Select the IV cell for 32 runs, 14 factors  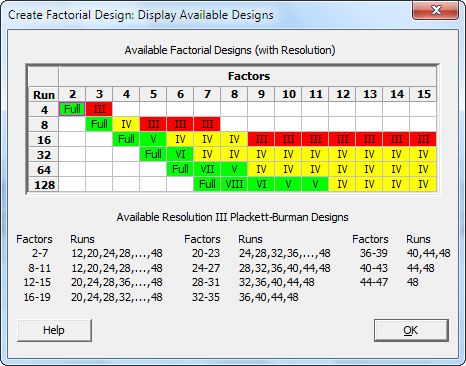click(x=396, y=154)
